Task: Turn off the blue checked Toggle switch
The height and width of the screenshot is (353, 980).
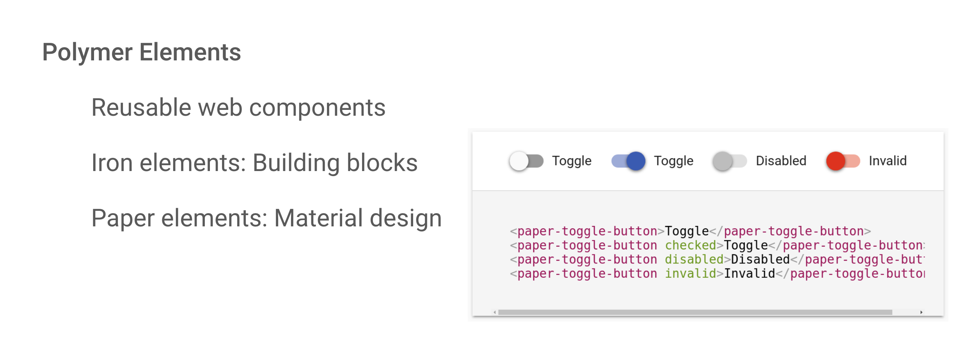Action: click(628, 161)
